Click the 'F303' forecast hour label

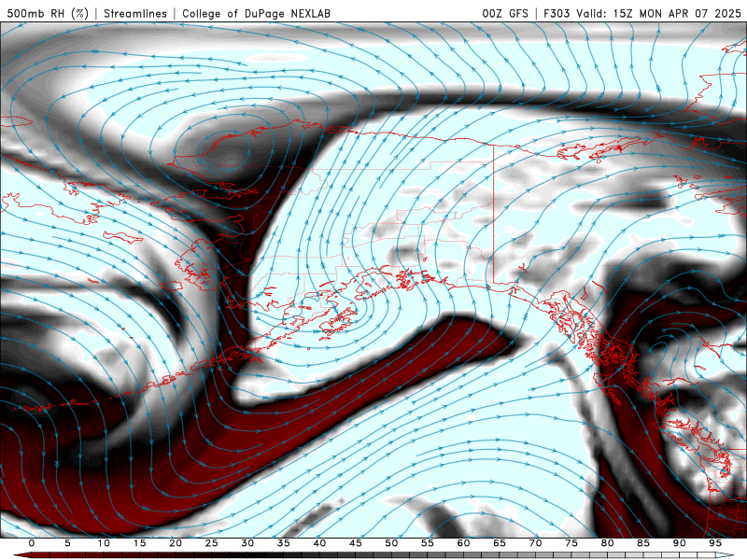[557, 13]
